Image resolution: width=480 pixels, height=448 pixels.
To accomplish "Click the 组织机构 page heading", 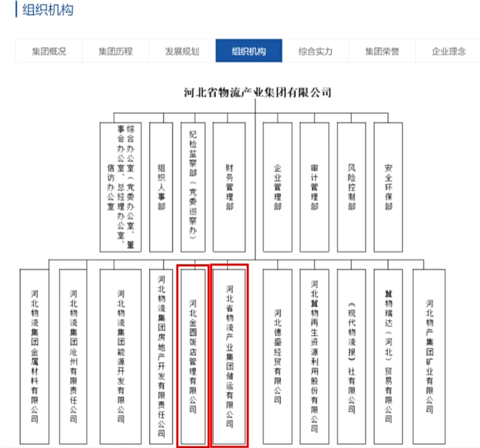I will pos(48,10).
